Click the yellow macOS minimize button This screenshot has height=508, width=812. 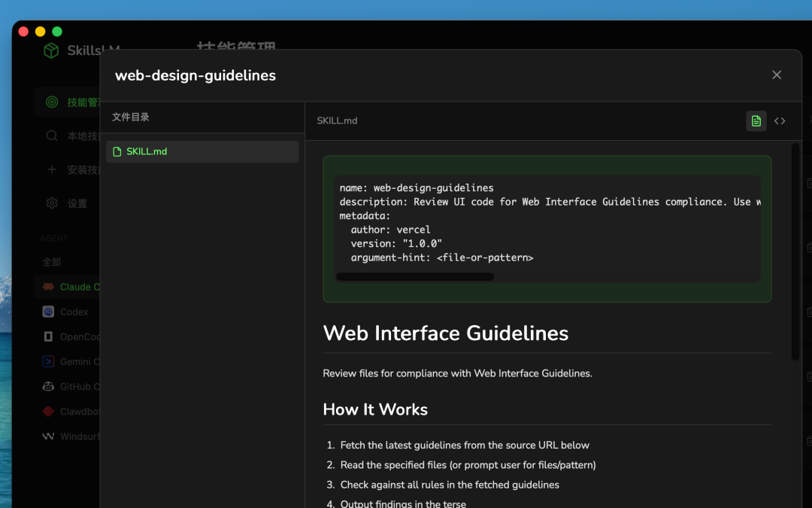coord(40,32)
